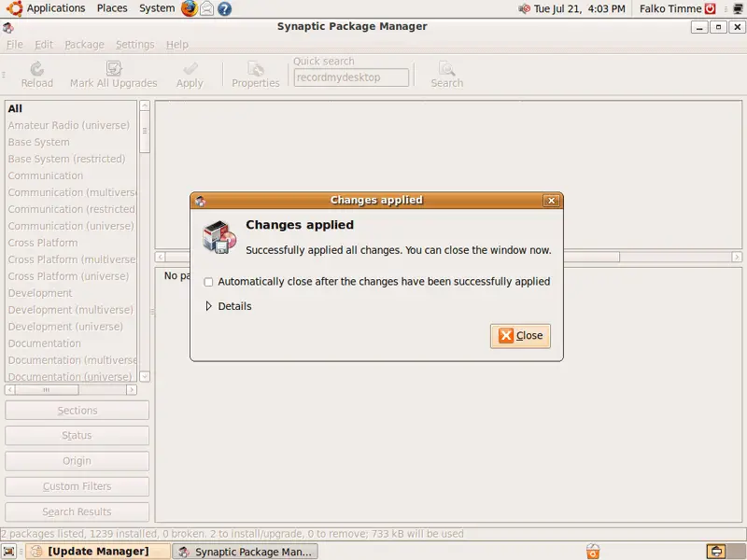Screen dimensions: 747x560
Task: Click the Quick search input field
Action: coord(351,77)
